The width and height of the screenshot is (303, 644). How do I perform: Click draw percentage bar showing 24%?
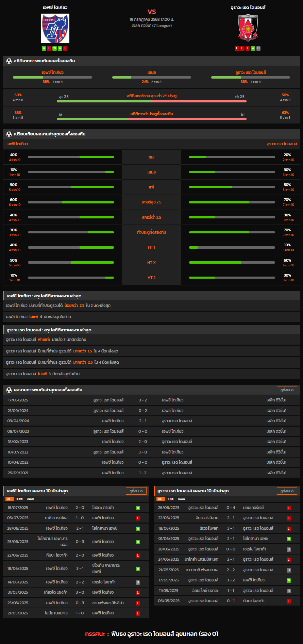152,78
